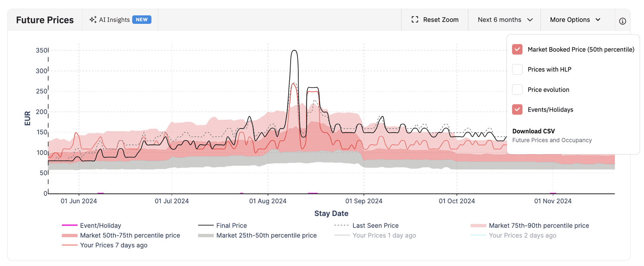Image resolution: width=644 pixels, height=266 pixels.
Task: Click the Reset Zoom button
Action: coord(435,20)
